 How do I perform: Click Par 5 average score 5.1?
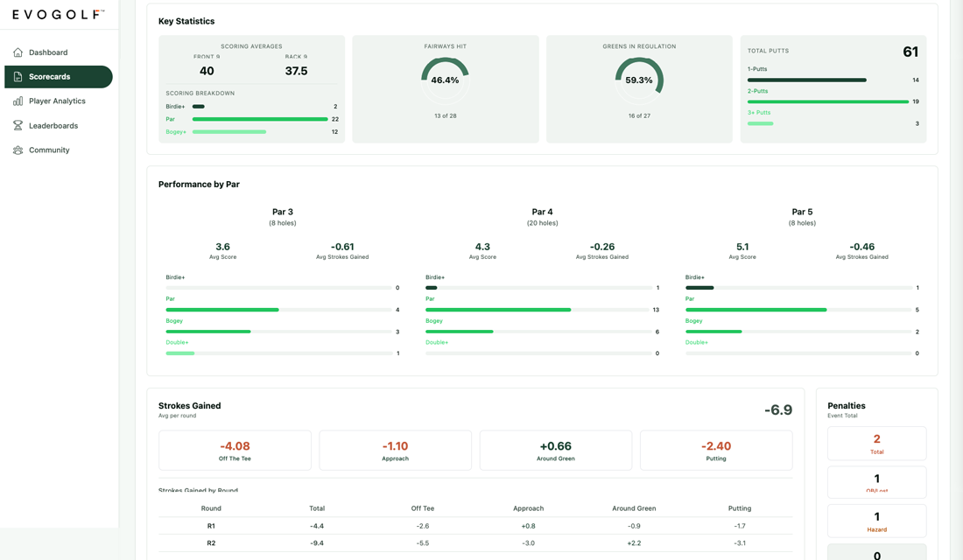742,246
